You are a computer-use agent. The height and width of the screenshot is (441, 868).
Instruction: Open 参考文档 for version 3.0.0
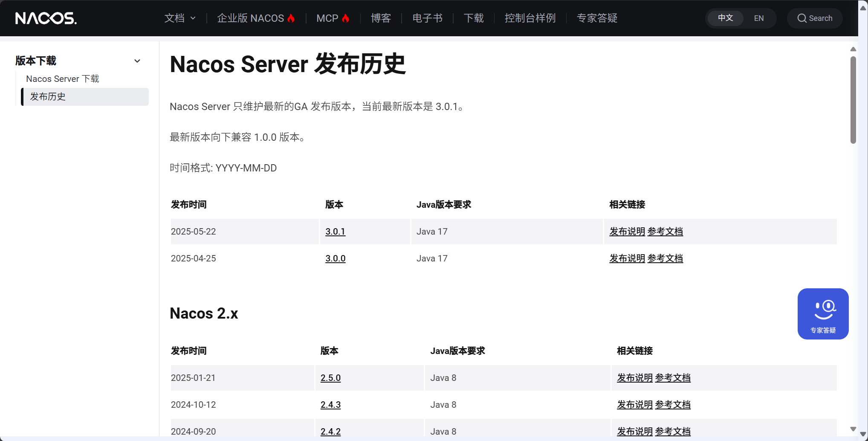tap(665, 258)
